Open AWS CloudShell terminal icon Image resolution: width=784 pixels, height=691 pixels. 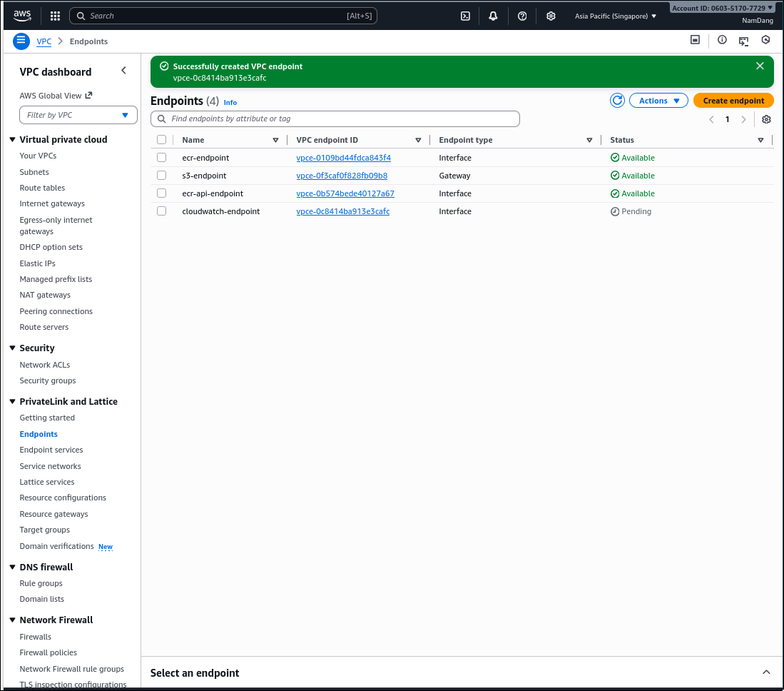pyautogui.click(x=465, y=15)
